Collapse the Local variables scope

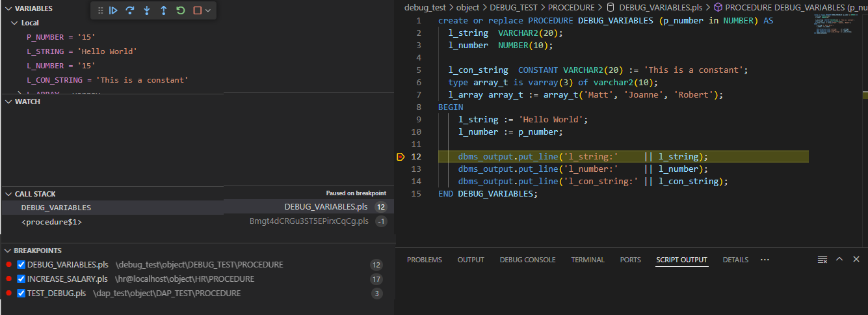tap(14, 23)
